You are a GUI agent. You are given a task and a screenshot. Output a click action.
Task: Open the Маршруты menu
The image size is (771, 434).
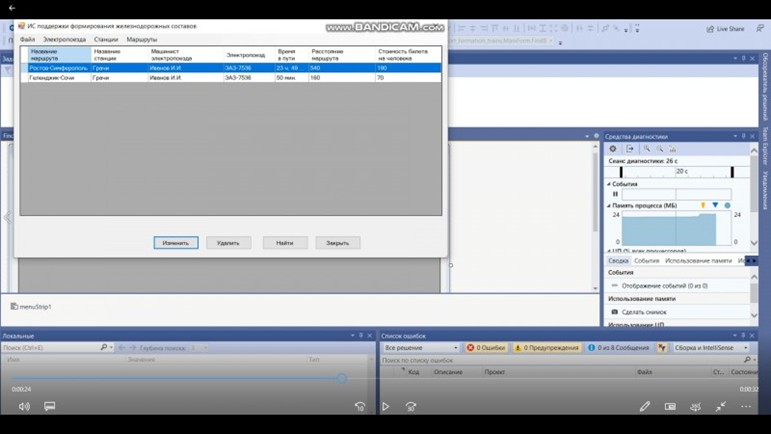pos(142,39)
